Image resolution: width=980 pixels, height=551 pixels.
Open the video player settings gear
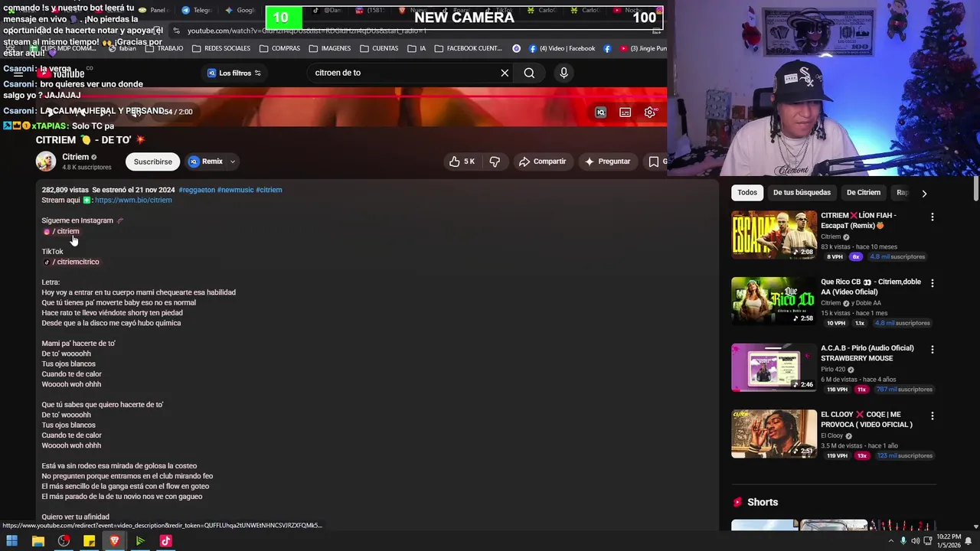click(650, 112)
